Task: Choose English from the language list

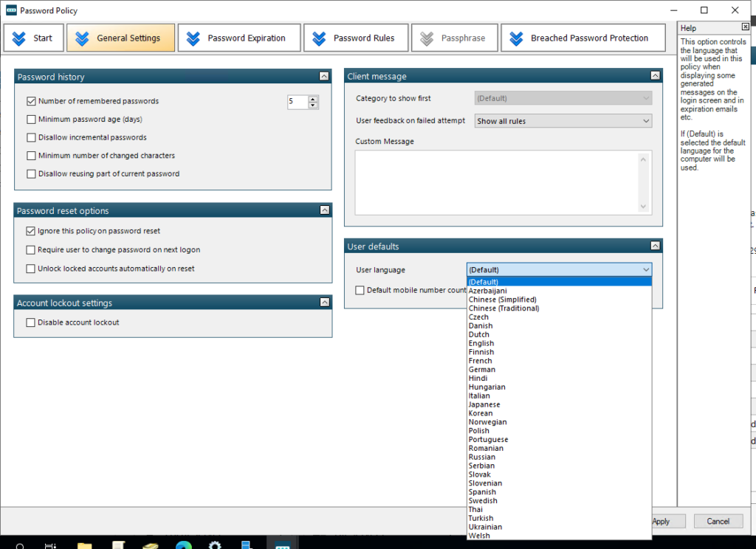Action: click(560, 343)
